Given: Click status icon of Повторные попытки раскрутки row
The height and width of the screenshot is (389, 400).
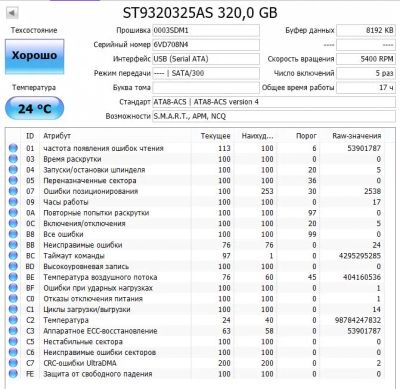Looking at the screenshot, I should point(13,213).
